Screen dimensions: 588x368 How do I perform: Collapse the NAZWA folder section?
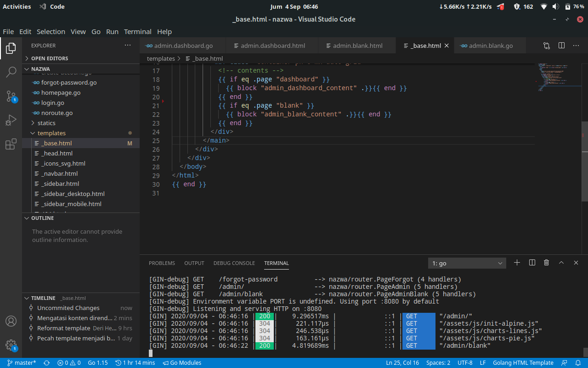point(81,69)
